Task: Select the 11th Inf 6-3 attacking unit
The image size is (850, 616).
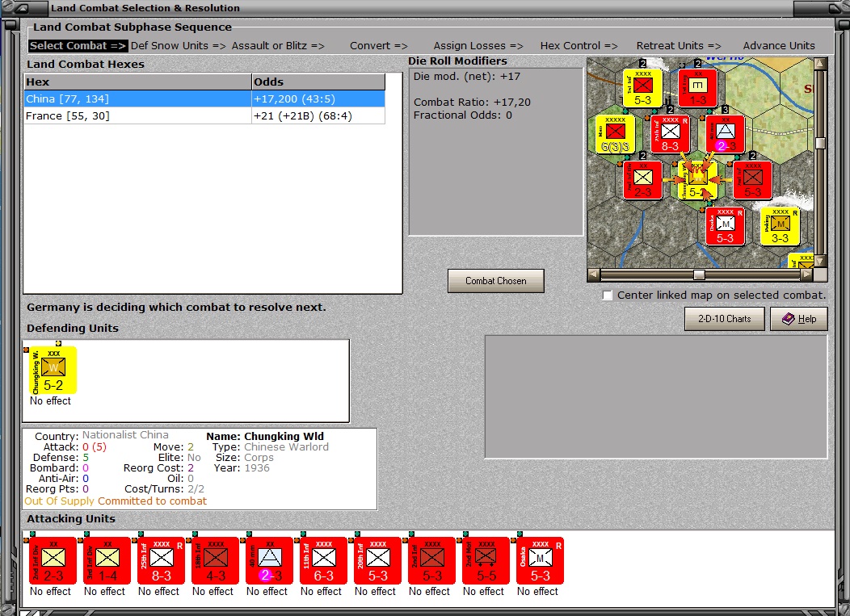Action: click(x=324, y=561)
